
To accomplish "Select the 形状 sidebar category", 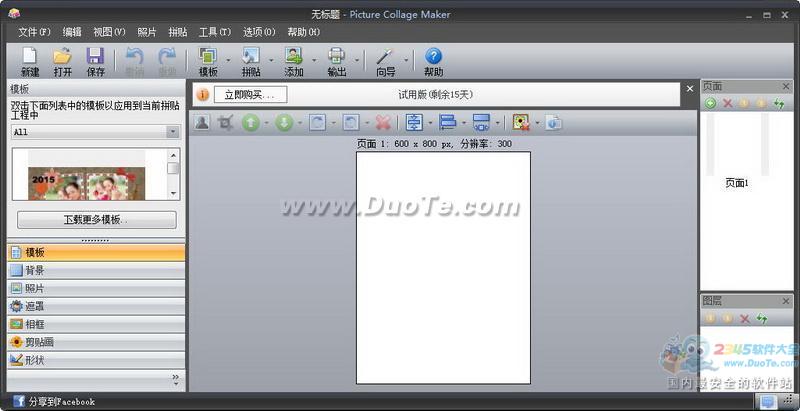I will (x=96, y=361).
